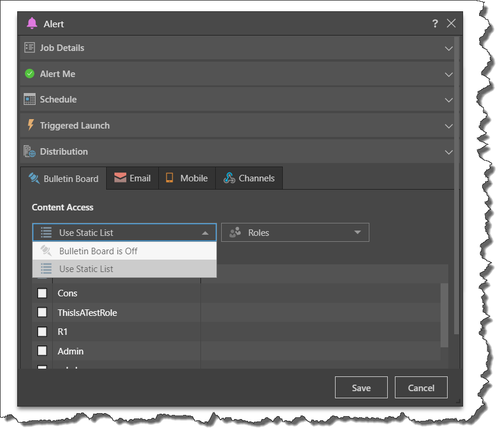The width and height of the screenshot is (504, 438).
Task: Switch to the Email tab
Action: click(133, 178)
